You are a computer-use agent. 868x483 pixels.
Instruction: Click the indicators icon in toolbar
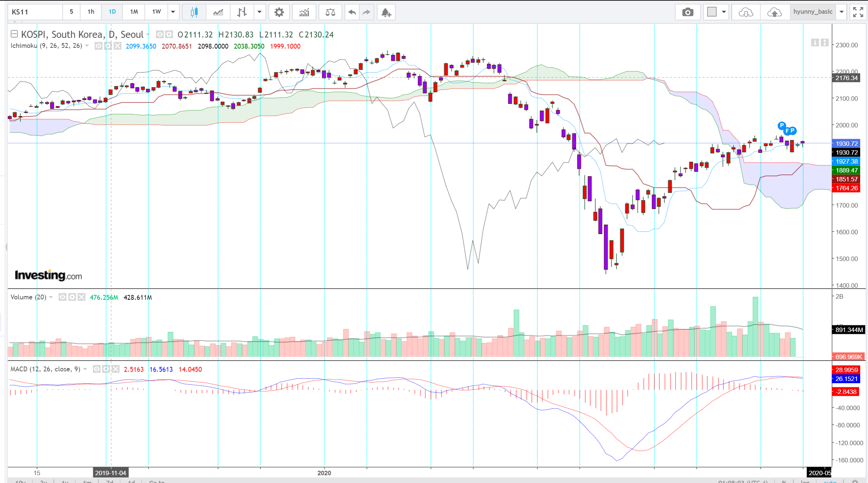[x=304, y=12]
